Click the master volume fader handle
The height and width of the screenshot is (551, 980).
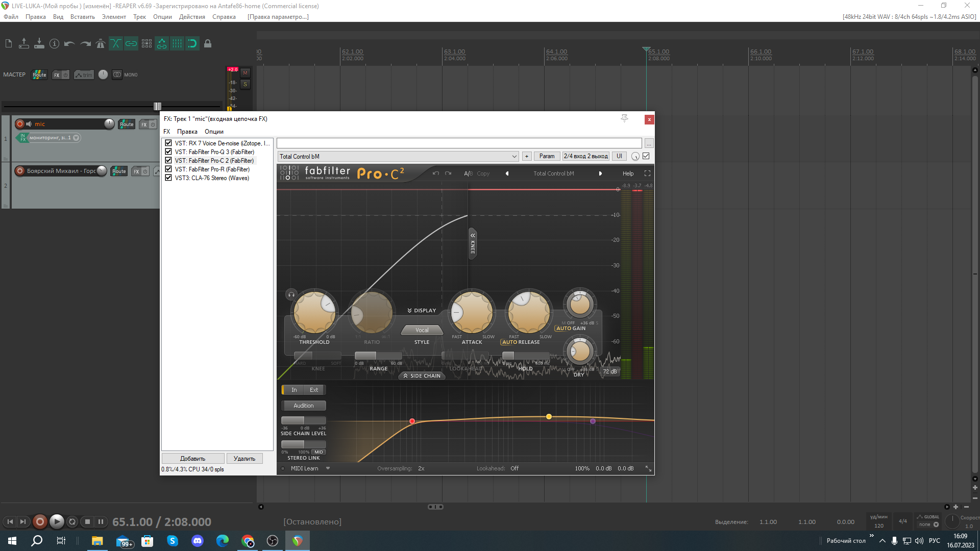click(158, 107)
